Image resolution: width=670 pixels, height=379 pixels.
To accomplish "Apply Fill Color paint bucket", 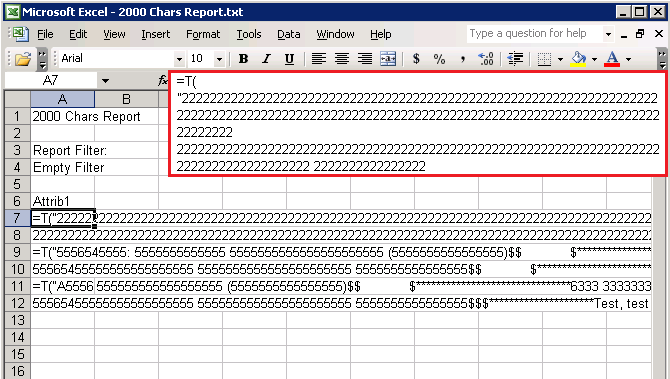I will pyautogui.click(x=579, y=59).
